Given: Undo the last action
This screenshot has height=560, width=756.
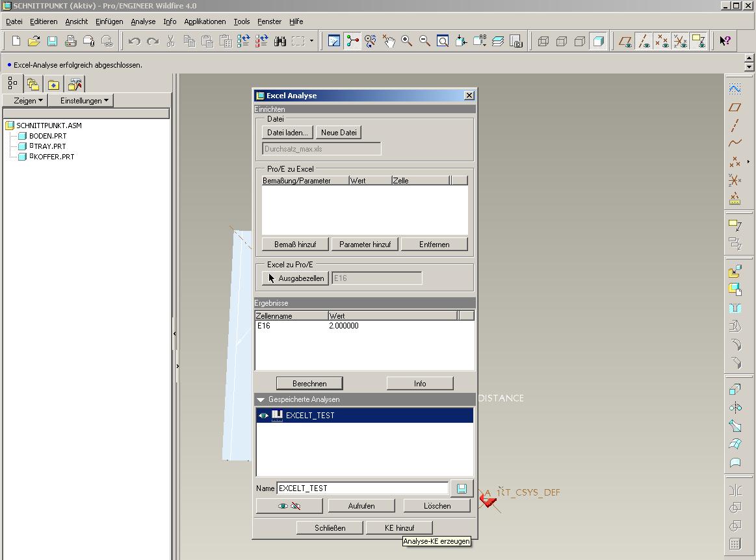Looking at the screenshot, I should click(x=135, y=41).
